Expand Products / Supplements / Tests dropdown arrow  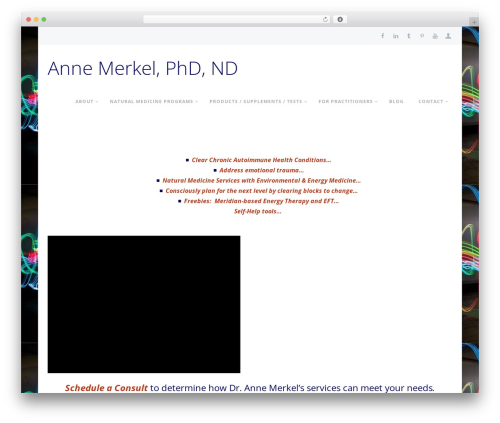(x=305, y=102)
